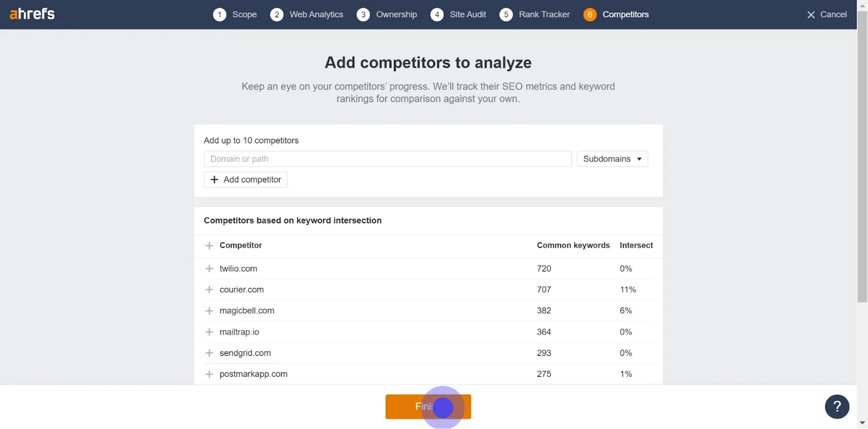868x429 pixels.
Task: Click the scrollbar down arrow
Action: tap(863, 423)
